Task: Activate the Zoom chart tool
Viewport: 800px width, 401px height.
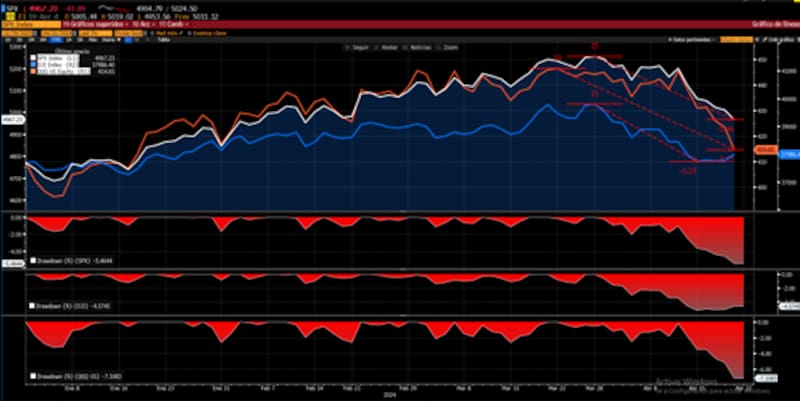Action: tap(440, 46)
